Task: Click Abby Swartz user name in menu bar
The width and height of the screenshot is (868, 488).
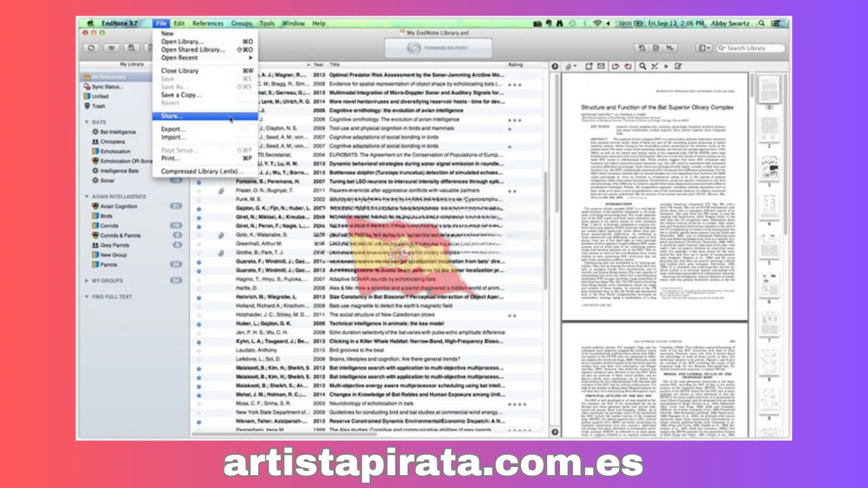Action: pos(731,23)
